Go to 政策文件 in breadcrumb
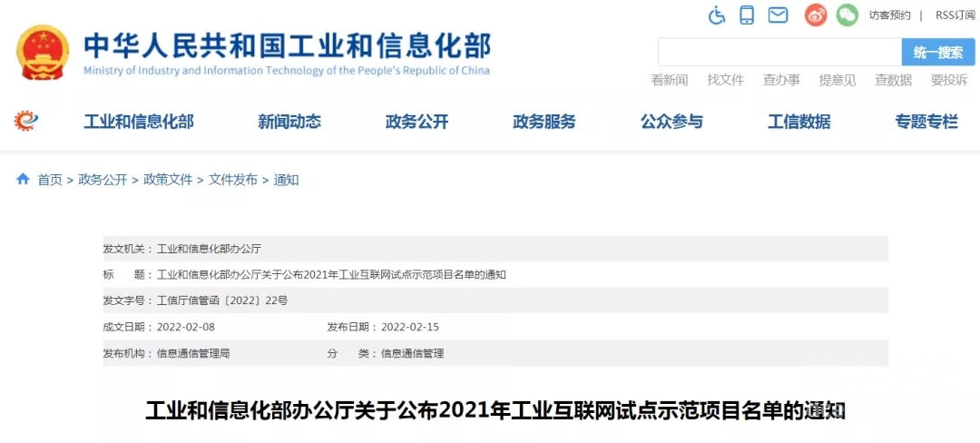 coord(168,180)
